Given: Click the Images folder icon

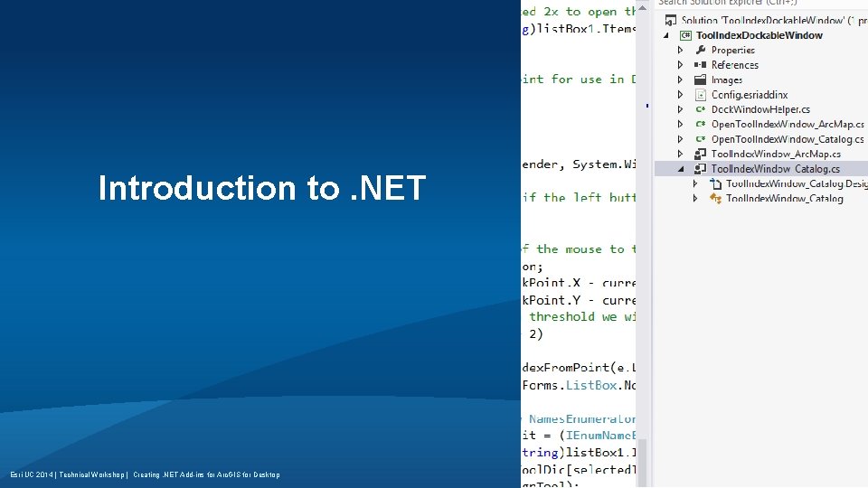Looking at the screenshot, I should tap(700, 80).
